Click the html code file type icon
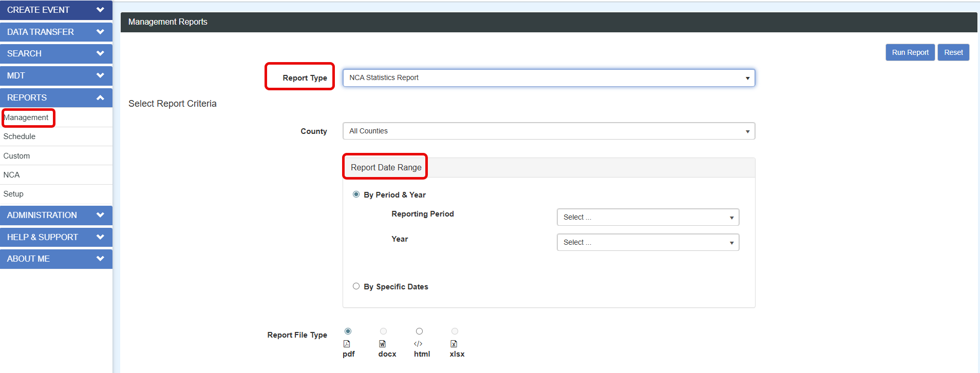The height and width of the screenshot is (373, 980). tap(418, 344)
